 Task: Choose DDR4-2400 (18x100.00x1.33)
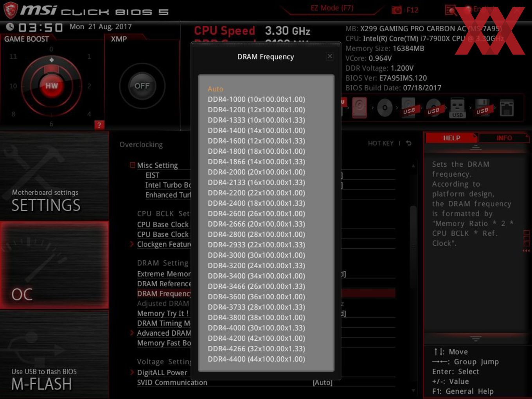point(256,203)
